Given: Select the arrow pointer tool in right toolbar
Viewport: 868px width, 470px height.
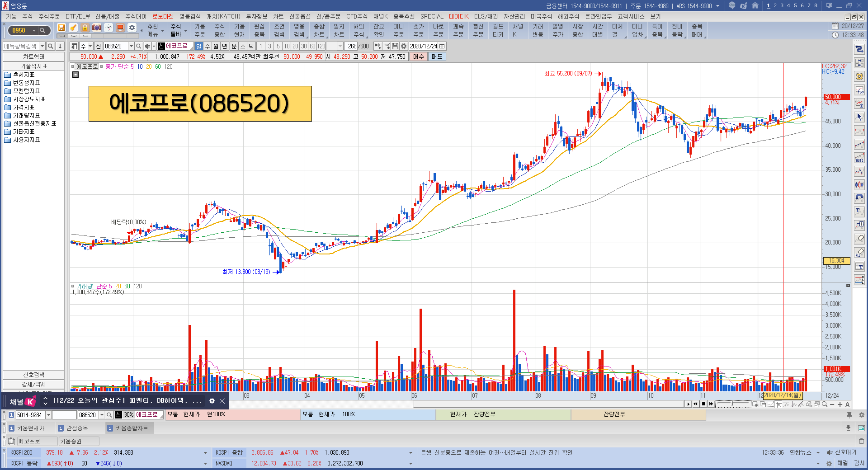Looking at the screenshot, I should point(859,117).
